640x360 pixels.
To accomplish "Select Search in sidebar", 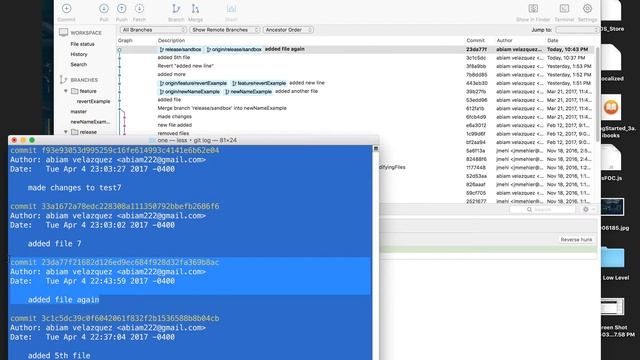I will 78,64.
